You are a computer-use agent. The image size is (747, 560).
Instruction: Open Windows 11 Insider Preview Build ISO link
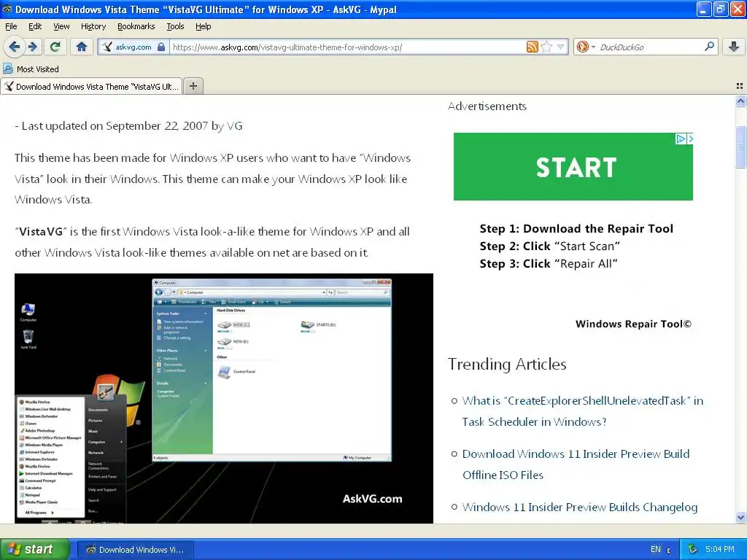point(576,464)
